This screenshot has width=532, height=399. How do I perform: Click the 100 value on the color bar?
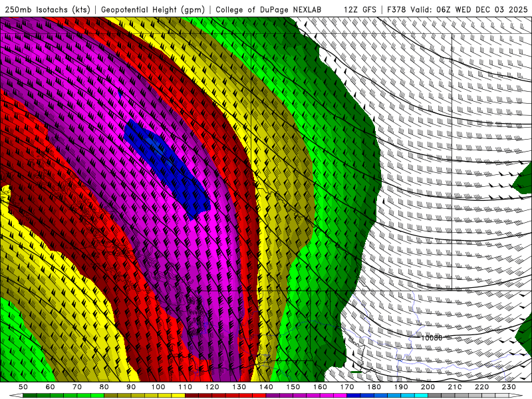[158, 387]
